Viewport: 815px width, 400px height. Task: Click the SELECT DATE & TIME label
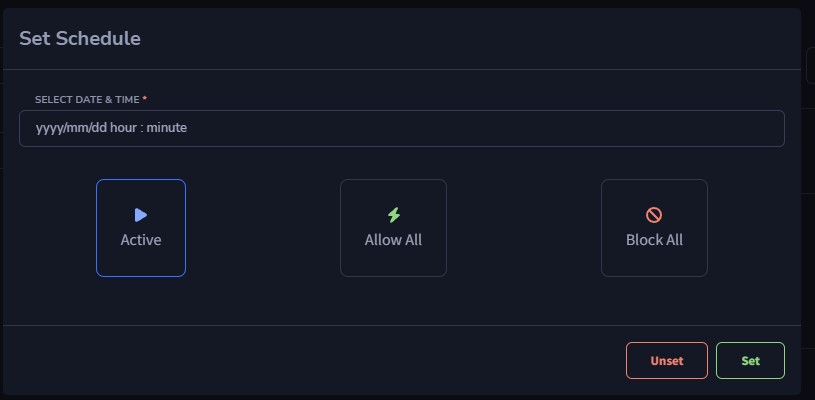87,100
